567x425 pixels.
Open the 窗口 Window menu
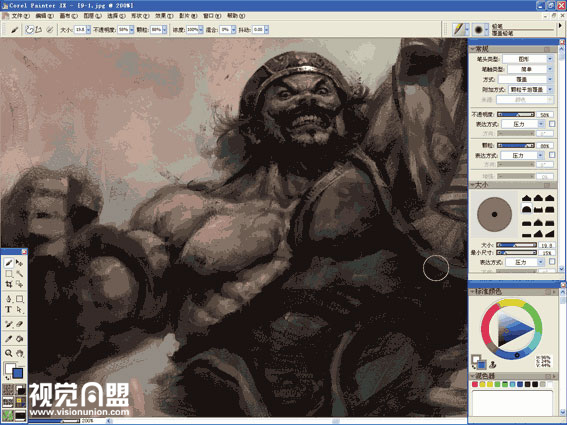click(212, 16)
